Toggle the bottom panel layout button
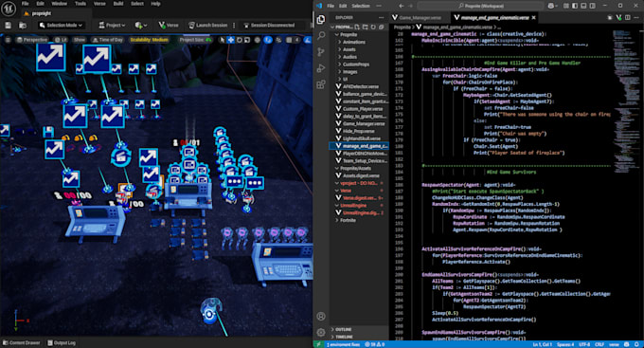The width and height of the screenshot is (644, 348). pos(583,6)
